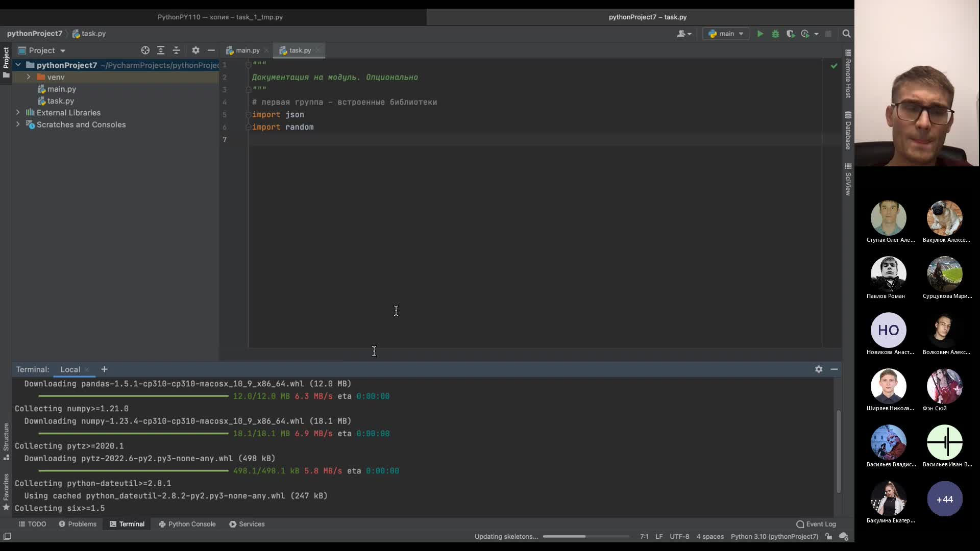Image resolution: width=980 pixels, height=551 pixels.
Task: Open Database side panel
Action: click(848, 131)
